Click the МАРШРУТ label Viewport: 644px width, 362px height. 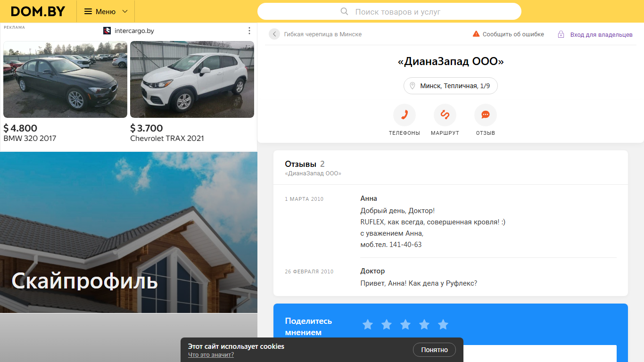[445, 133]
